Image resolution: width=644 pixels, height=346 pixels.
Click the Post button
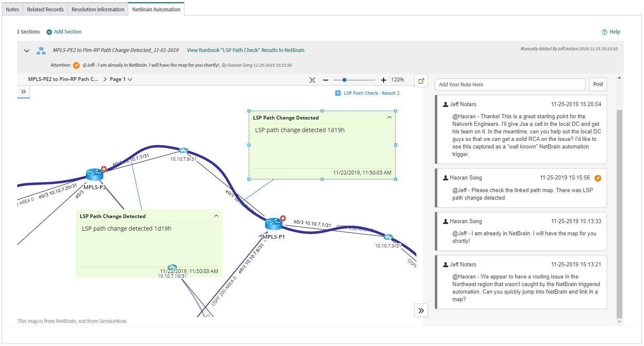click(598, 84)
